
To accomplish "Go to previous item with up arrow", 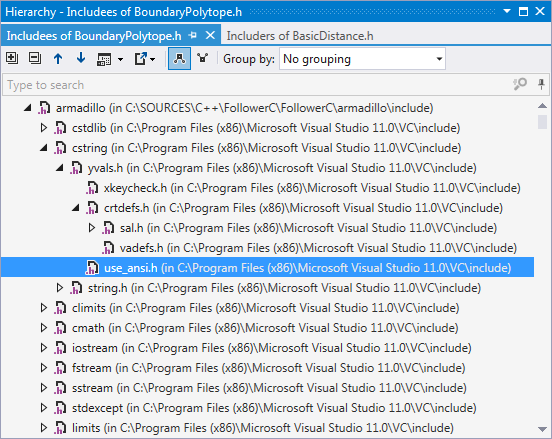I will coord(58,58).
